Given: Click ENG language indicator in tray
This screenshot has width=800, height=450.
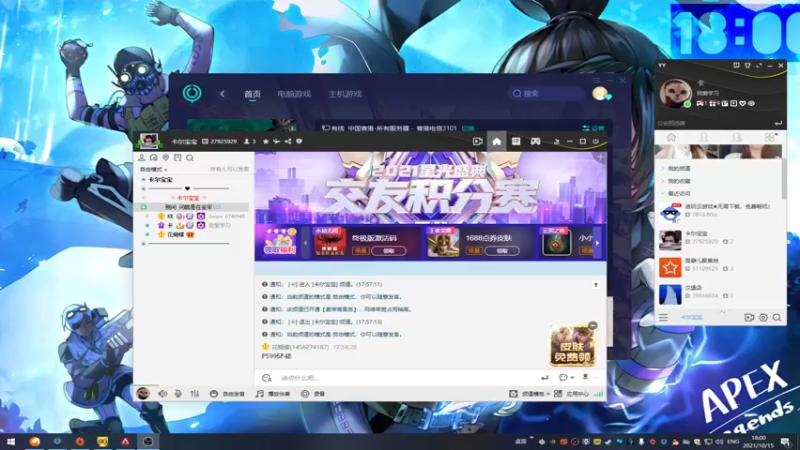Looking at the screenshot, I should [733, 442].
